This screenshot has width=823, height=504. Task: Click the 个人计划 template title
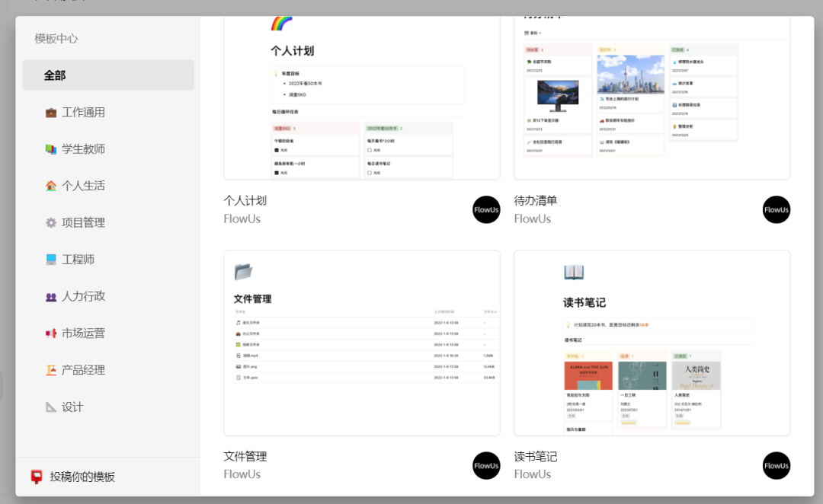245,200
